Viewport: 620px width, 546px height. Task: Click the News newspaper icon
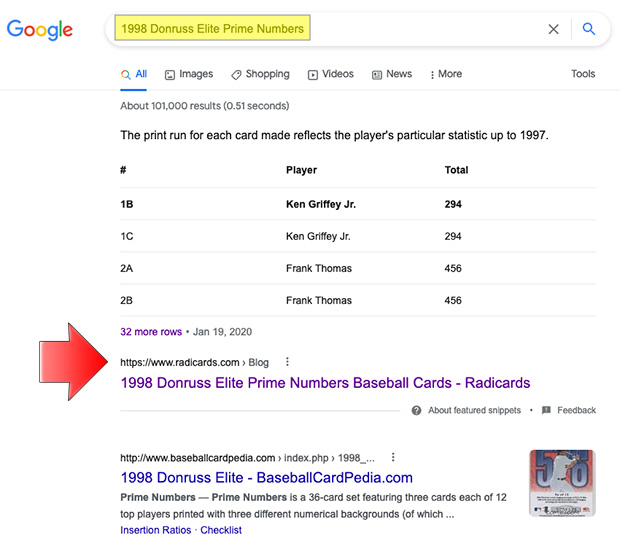(377, 75)
